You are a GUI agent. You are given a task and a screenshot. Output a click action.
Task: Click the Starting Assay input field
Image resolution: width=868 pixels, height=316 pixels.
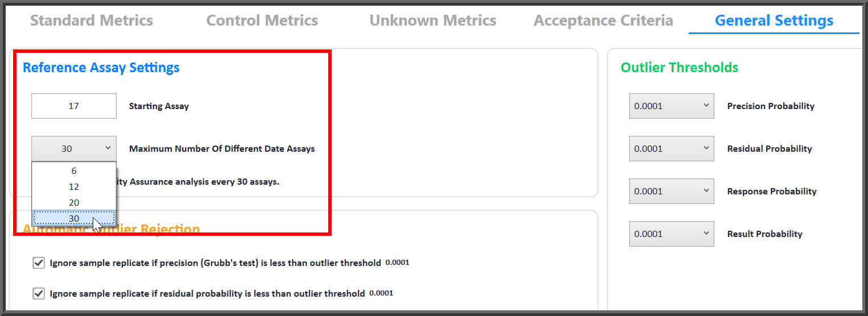pos(74,106)
